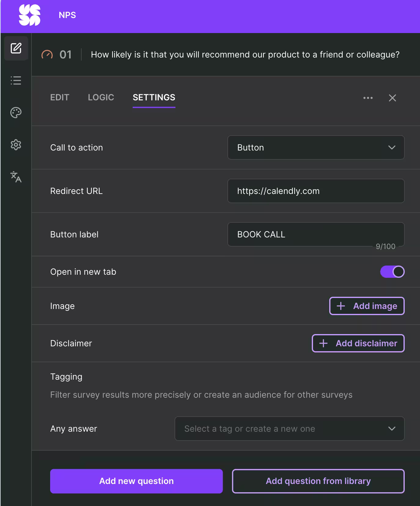Open the design palette icon

16,113
